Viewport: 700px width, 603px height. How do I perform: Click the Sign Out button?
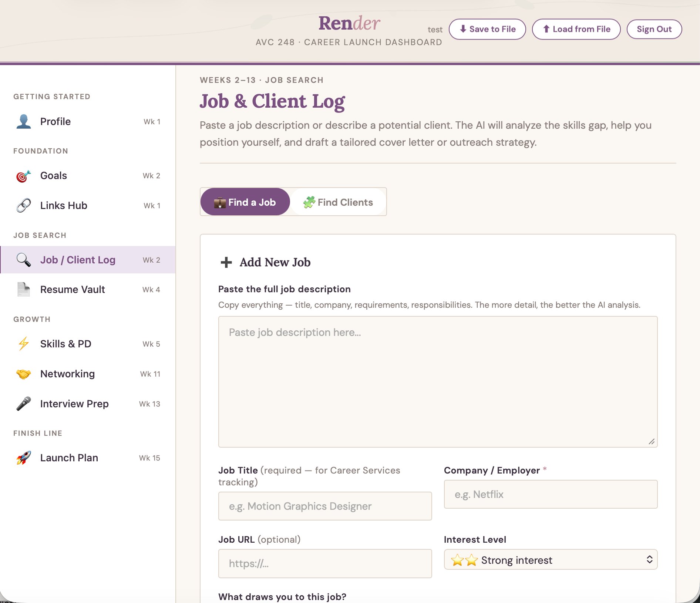click(x=654, y=29)
